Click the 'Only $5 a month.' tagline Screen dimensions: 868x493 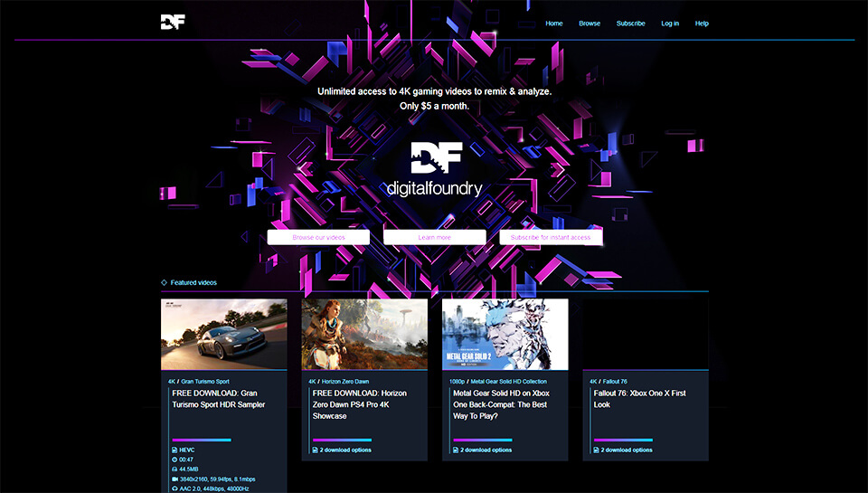(x=435, y=106)
